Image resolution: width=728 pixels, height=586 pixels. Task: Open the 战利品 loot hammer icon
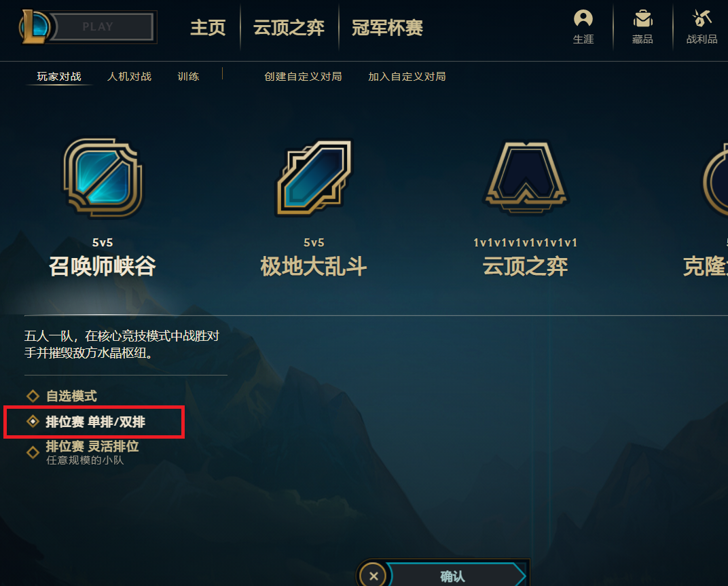click(702, 18)
